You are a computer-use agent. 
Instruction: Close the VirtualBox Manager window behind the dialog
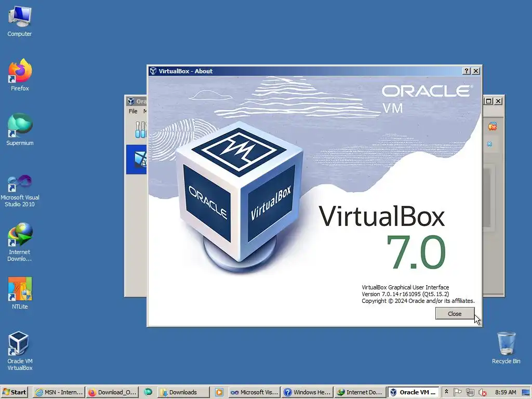click(x=498, y=101)
